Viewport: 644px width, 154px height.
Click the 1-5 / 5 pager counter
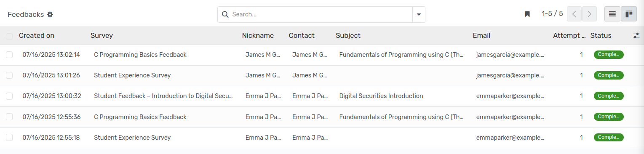click(552, 14)
